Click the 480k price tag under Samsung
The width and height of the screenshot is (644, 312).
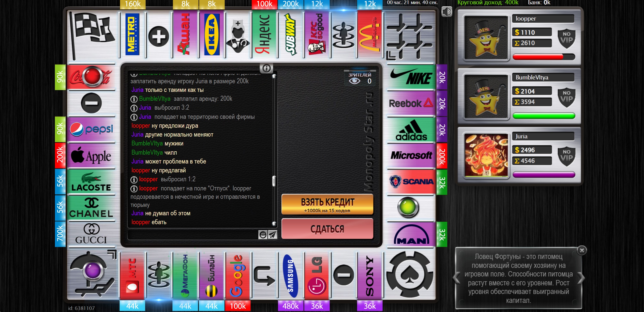click(291, 306)
